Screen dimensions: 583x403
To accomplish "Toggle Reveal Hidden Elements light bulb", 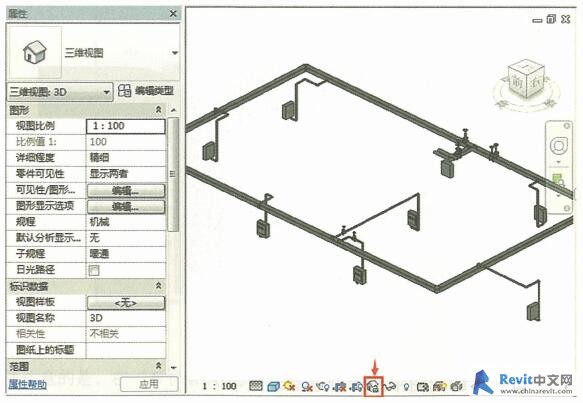I will click(x=406, y=387).
